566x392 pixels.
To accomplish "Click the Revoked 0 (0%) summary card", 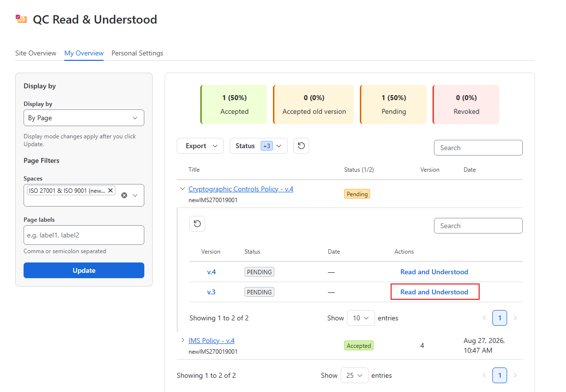I will coord(466,105).
